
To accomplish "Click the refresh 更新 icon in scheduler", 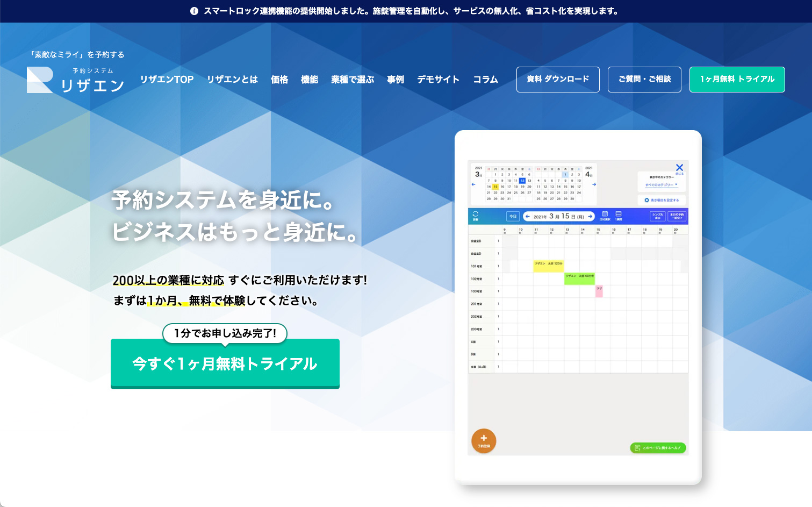I will tap(475, 215).
